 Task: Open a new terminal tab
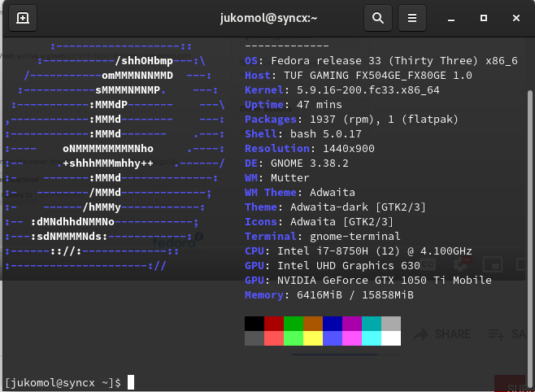(23, 18)
